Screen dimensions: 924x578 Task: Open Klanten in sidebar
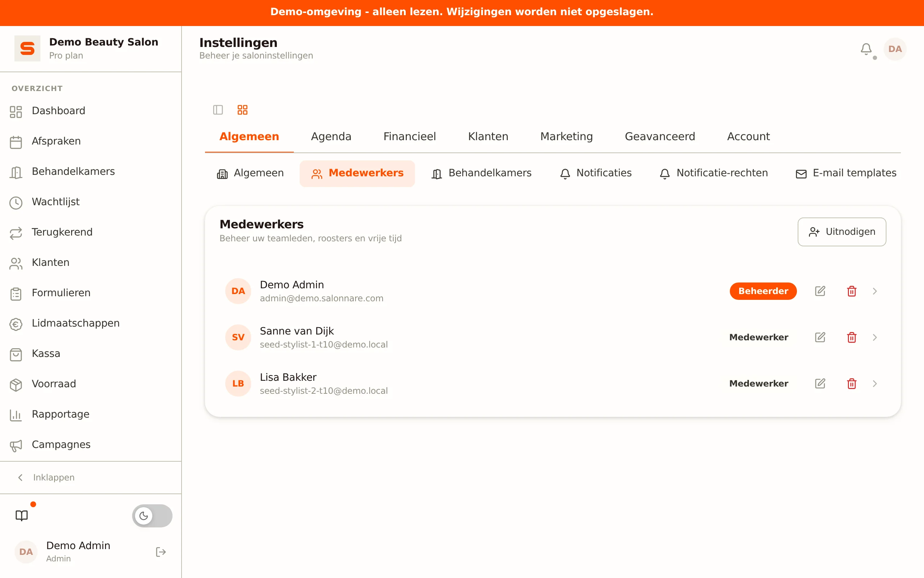(91, 263)
